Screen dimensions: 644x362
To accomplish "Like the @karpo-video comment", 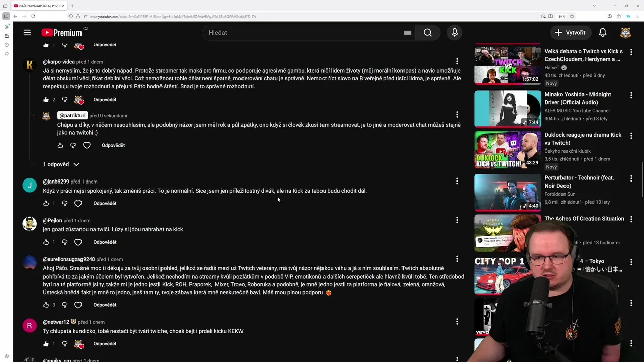I will [x=46, y=100].
